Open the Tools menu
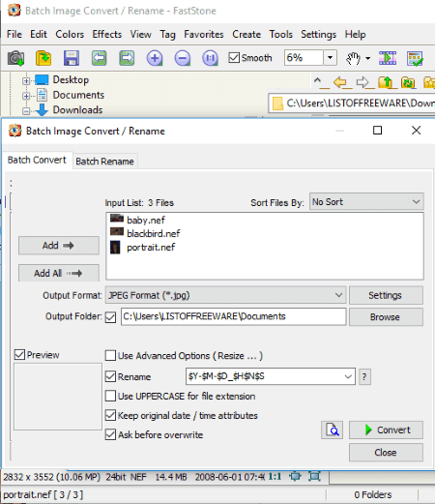This screenshot has width=435, height=504. click(281, 34)
